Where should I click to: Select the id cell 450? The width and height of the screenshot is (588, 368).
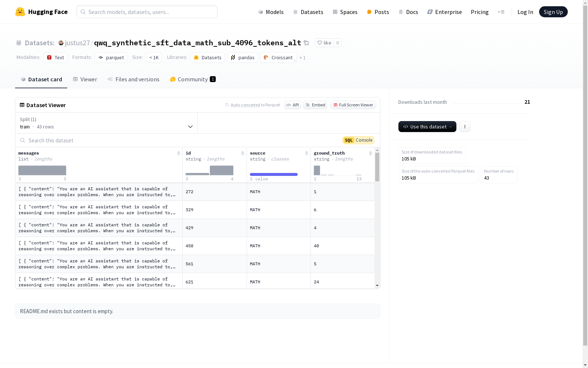coord(215,246)
